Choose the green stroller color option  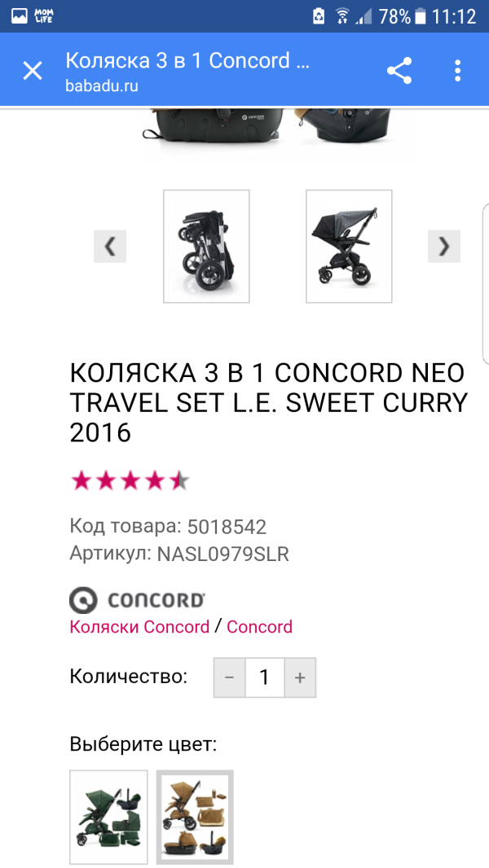(108, 817)
